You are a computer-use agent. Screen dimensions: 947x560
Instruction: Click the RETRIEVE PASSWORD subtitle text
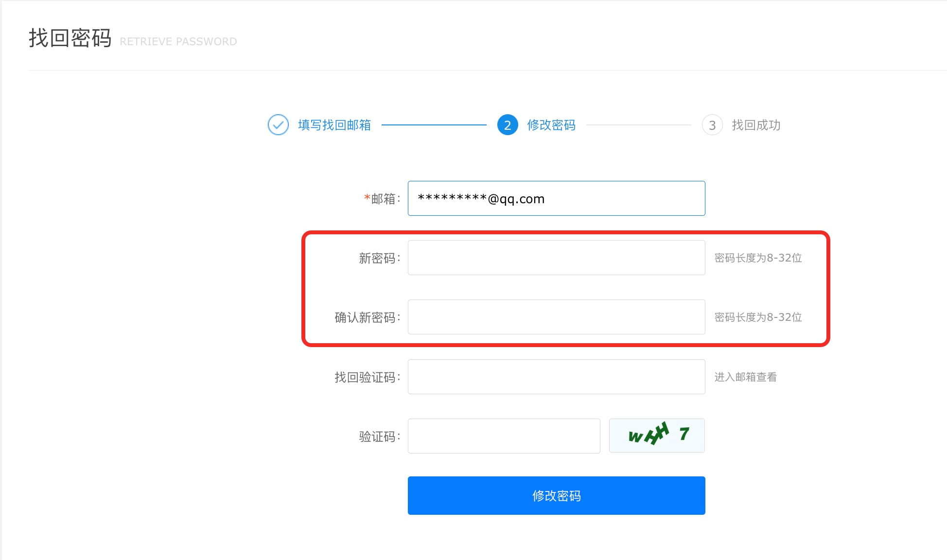178,42
